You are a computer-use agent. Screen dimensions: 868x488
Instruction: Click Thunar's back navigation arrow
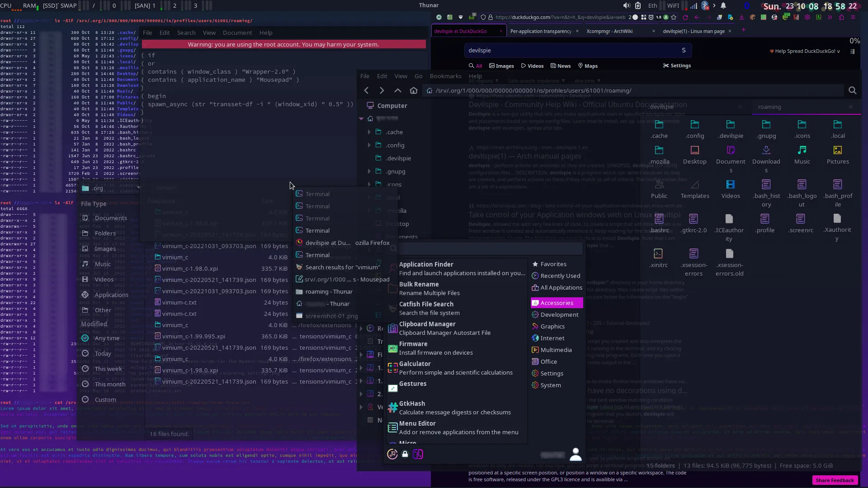point(366,90)
